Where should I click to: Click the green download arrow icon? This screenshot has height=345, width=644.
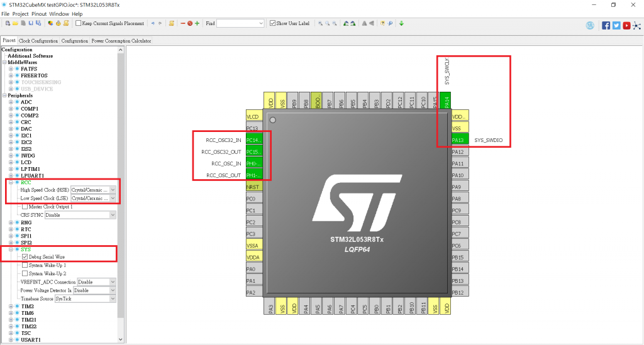pos(401,23)
